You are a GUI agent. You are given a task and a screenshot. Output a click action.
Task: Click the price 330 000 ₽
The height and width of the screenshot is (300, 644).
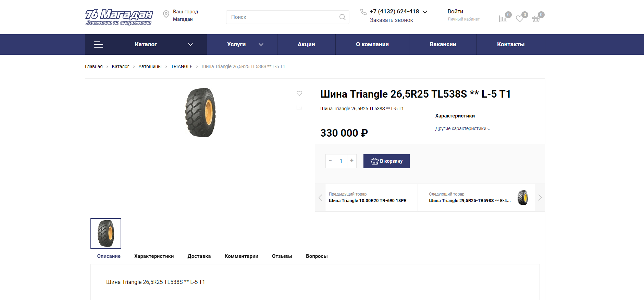click(344, 133)
